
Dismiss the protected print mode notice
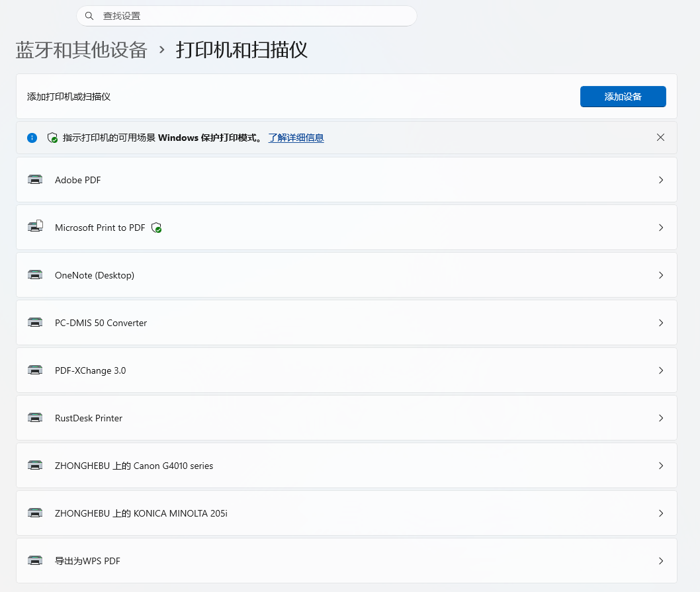(660, 138)
